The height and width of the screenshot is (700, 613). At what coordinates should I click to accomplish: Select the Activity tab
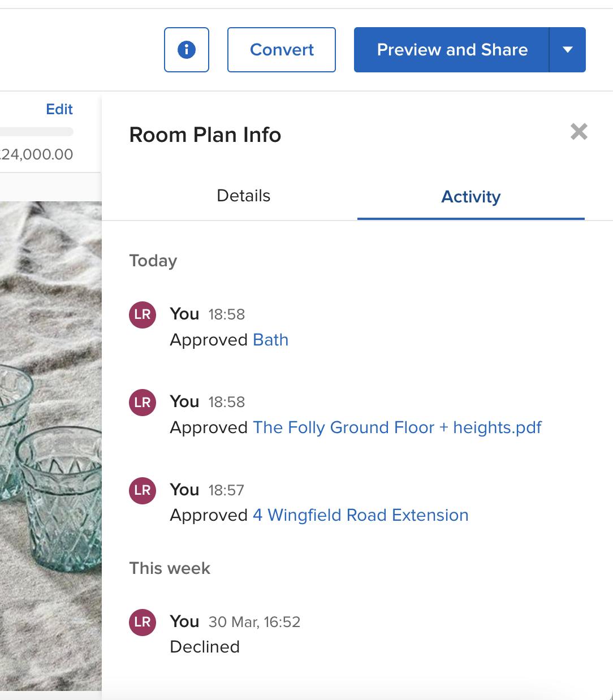pyautogui.click(x=471, y=196)
